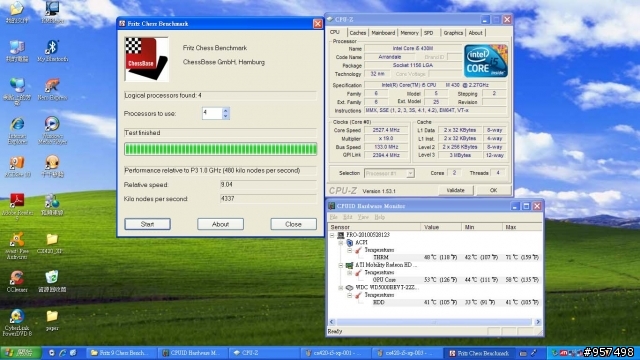640x360 pixels.
Task: Click the OK button in CPU-Z
Action: click(493, 190)
